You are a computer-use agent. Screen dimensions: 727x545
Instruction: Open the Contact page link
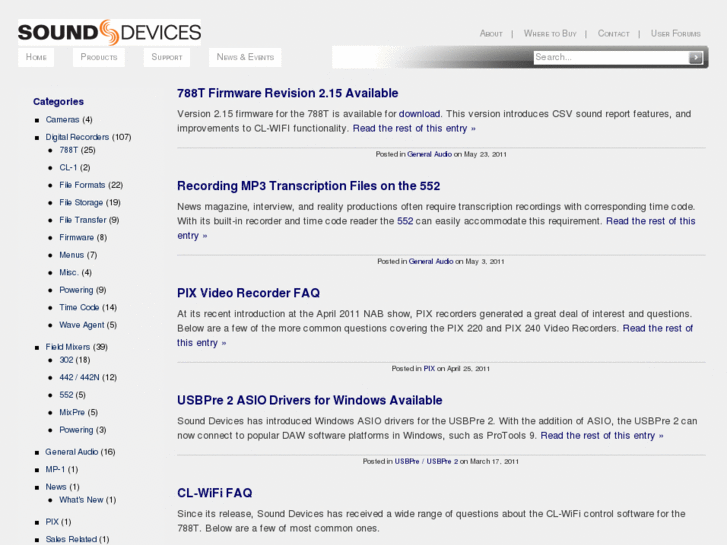point(613,33)
